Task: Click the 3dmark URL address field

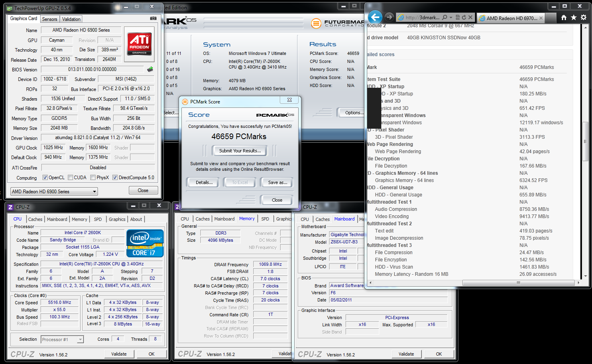Action: click(x=423, y=18)
